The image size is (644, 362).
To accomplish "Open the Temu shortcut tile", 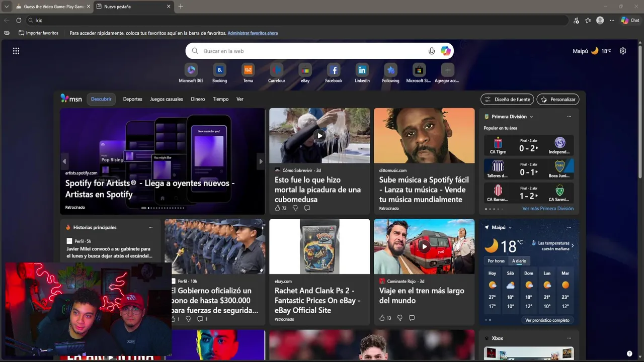I will pyautogui.click(x=248, y=73).
